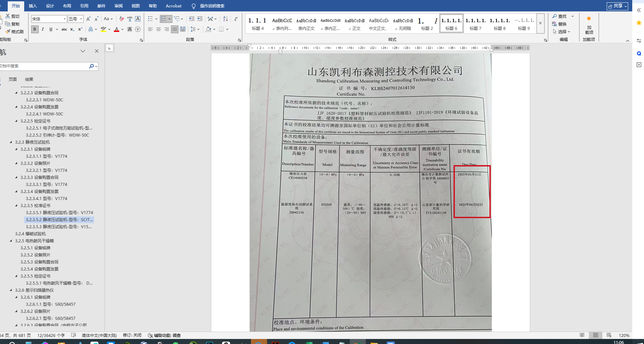Apply the red font color
This screenshot has height=344, width=644.
click(117, 30)
